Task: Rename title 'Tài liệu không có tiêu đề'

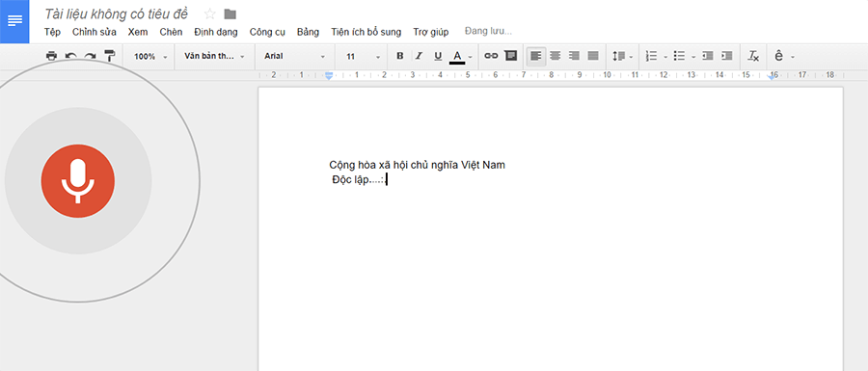Action: (x=117, y=13)
